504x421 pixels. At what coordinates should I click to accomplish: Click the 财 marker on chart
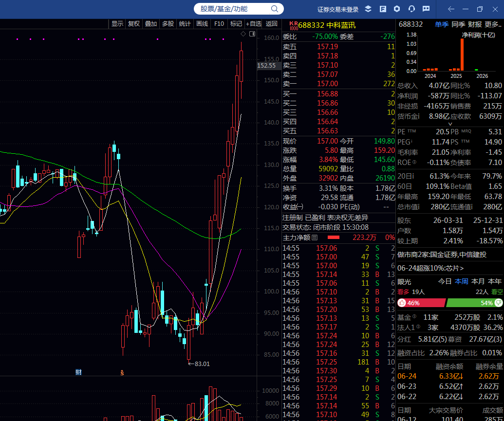78,372
